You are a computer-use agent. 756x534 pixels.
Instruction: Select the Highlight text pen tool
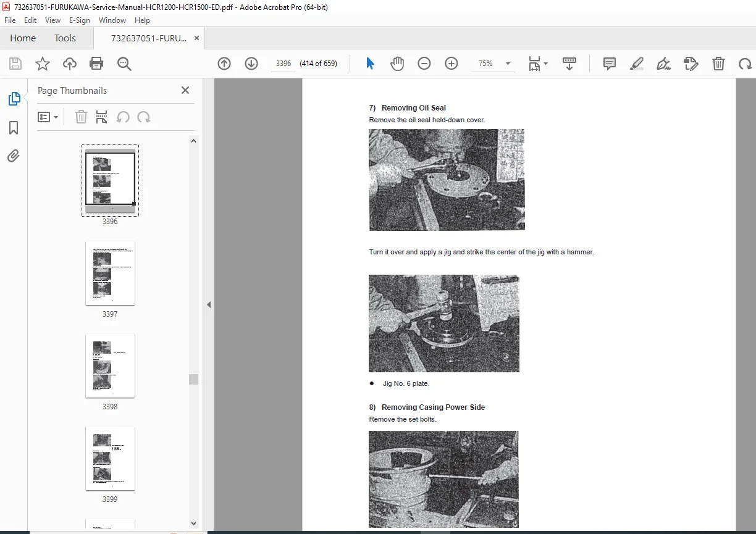[x=637, y=64]
